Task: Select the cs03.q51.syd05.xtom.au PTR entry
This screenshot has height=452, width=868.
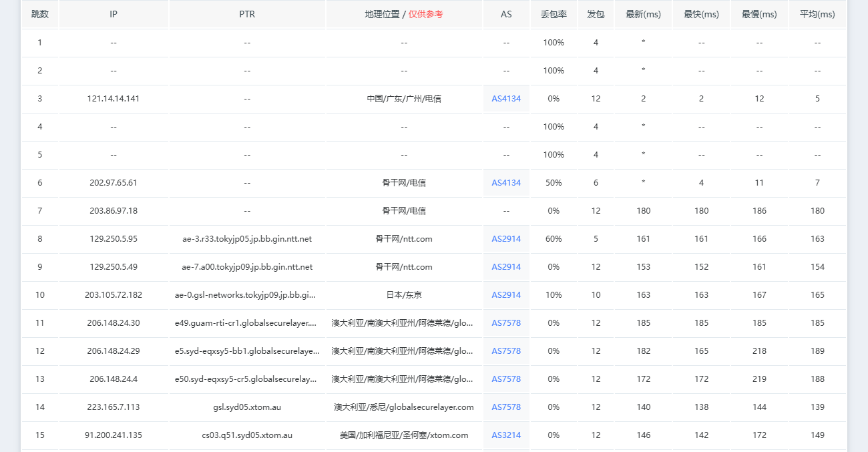Action: click(247, 435)
